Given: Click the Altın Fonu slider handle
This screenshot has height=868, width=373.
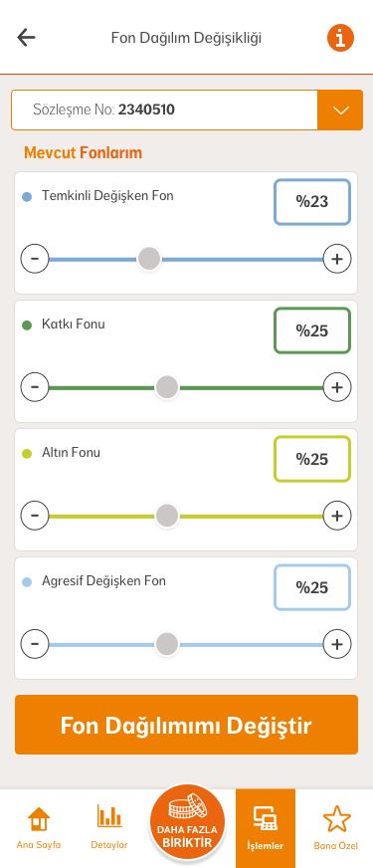Looking at the screenshot, I should [x=166, y=516].
